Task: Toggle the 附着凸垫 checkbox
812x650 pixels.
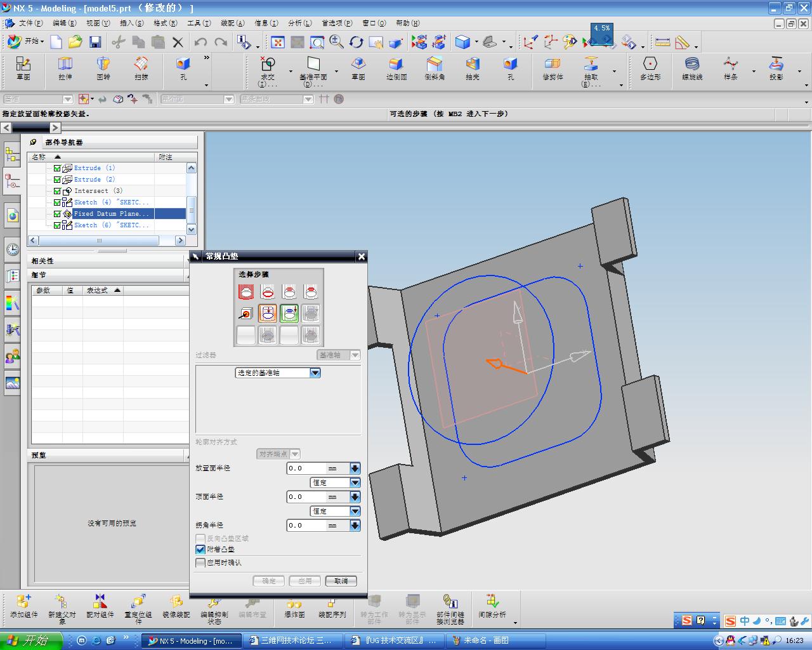Action: [200, 550]
